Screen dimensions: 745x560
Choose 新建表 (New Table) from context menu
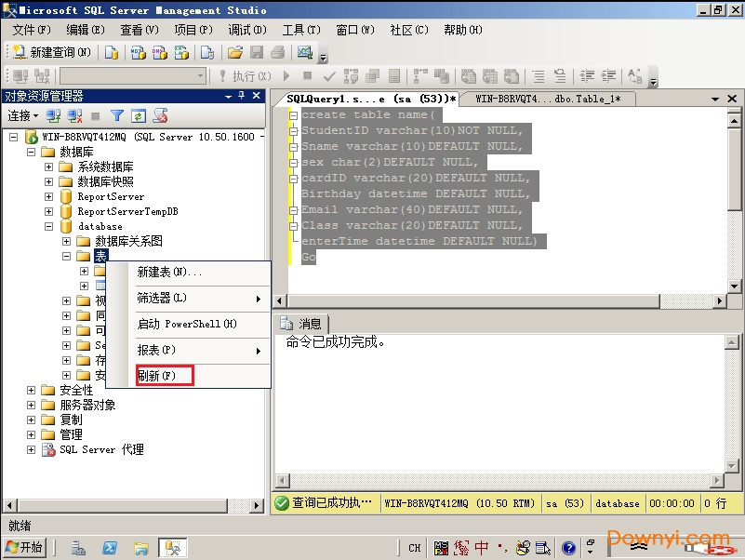click(x=169, y=272)
